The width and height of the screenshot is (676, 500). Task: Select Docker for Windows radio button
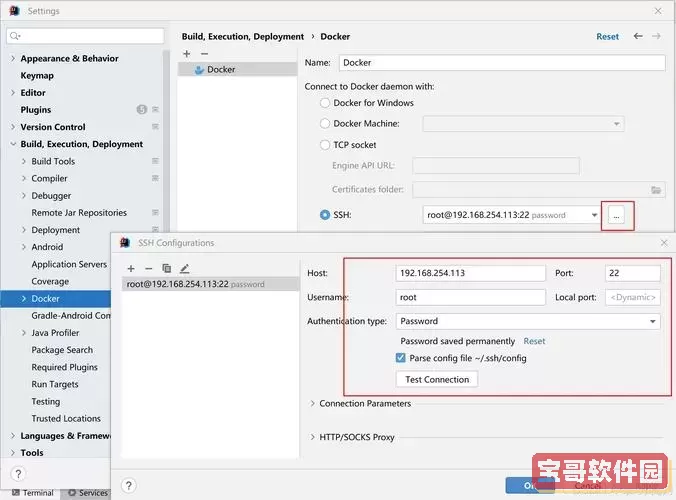click(325, 103)
